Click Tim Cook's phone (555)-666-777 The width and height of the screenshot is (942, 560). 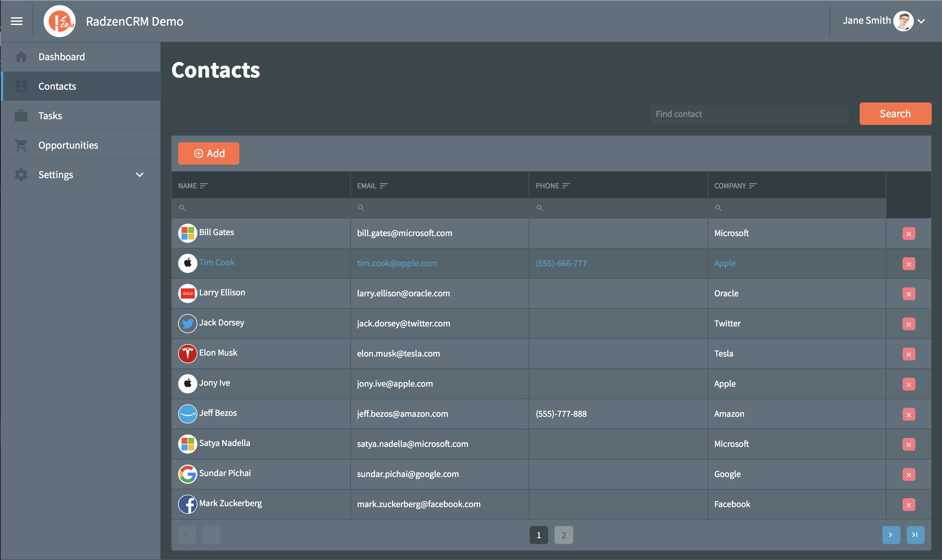pos(561,263)
